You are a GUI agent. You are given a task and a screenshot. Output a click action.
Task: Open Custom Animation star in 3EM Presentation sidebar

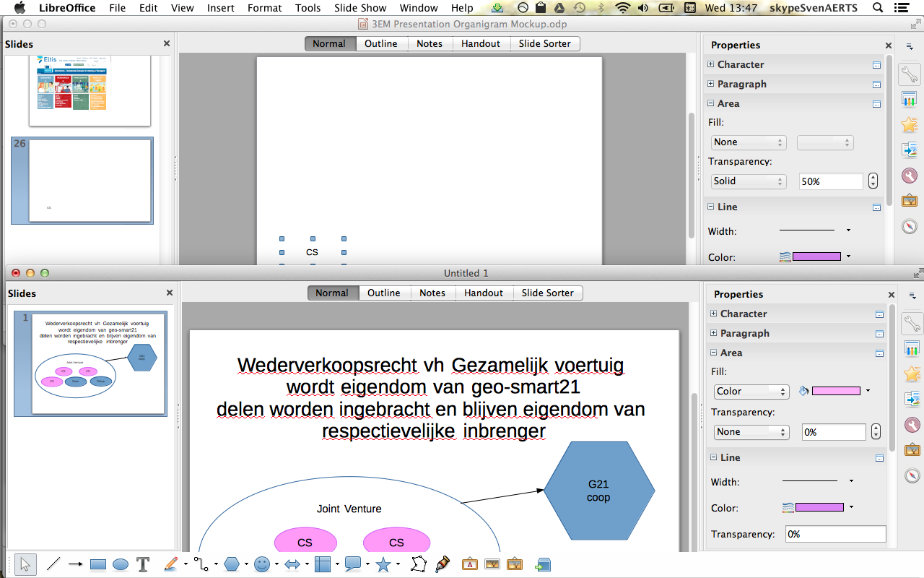909,124
